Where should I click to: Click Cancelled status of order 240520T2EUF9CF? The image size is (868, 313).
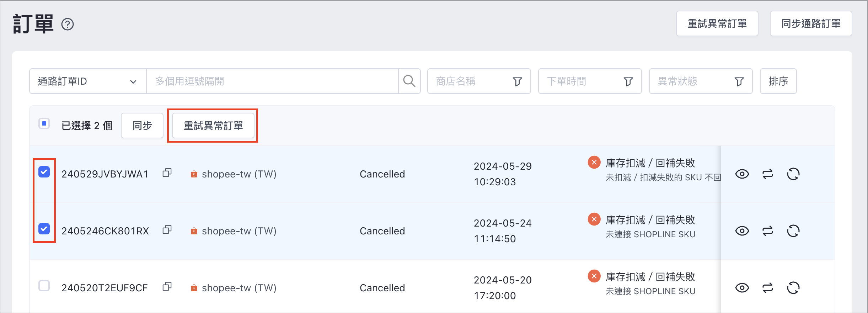[382, 288]
